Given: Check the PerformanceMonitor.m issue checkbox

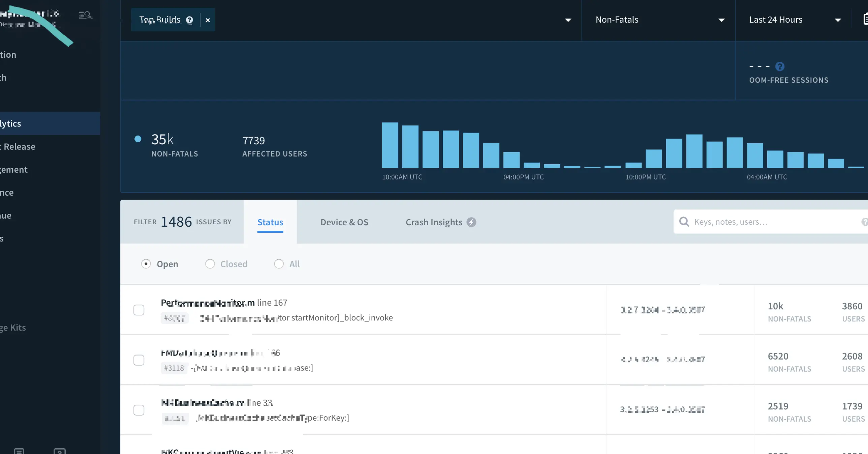Looking at the screenshot, I should pos(139,310).
